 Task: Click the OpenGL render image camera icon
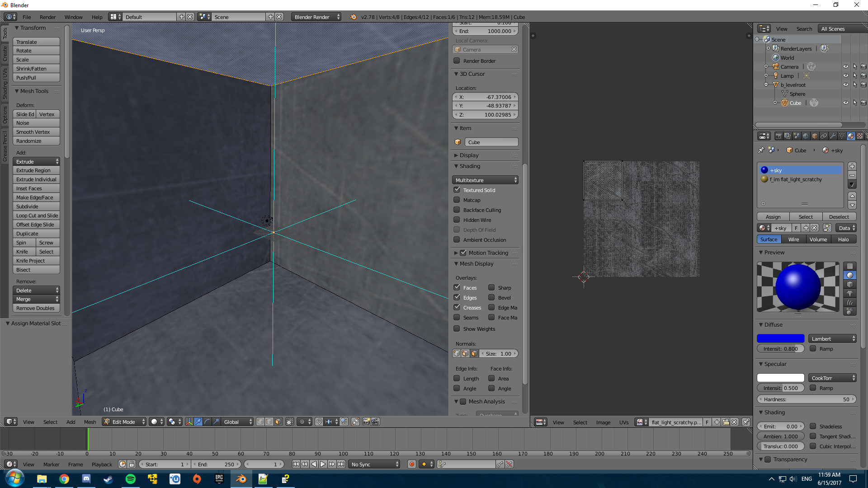[x=366, y=422]
